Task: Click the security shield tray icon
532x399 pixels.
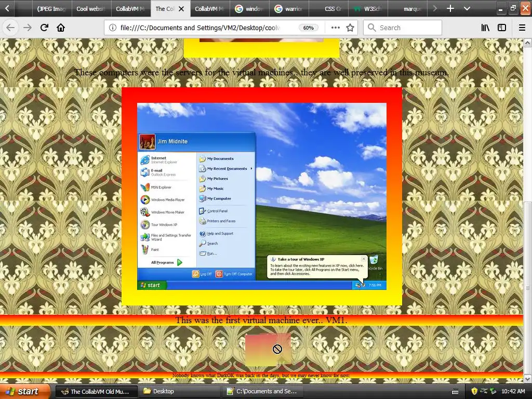Action: pyautogui.click(x=474, y=391)
